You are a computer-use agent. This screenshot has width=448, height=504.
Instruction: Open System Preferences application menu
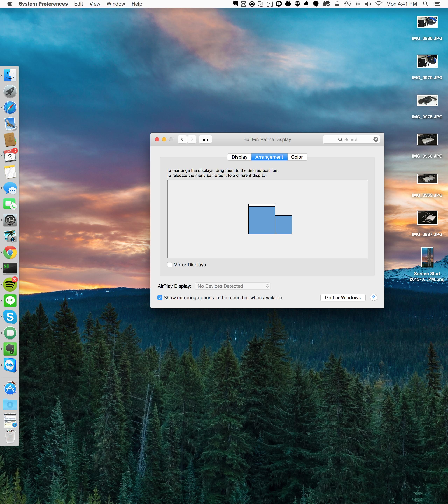point(43,4)
